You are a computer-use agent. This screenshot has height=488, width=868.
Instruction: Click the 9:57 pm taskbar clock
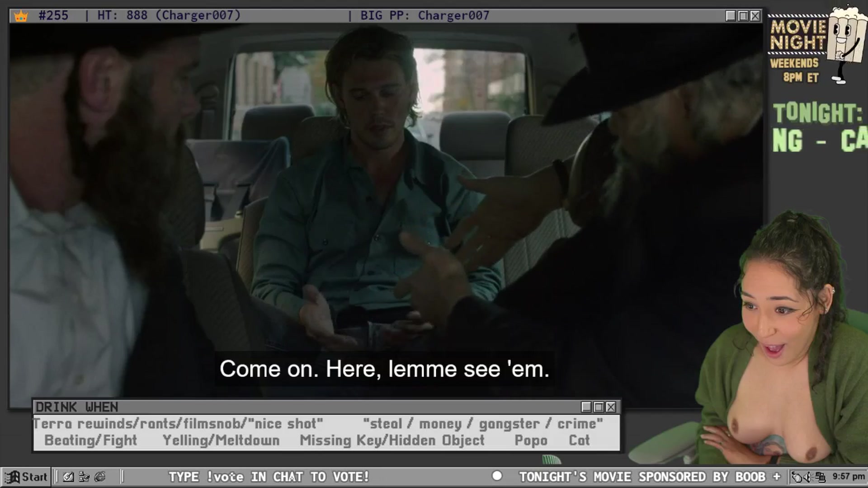[x=848, y=476]
